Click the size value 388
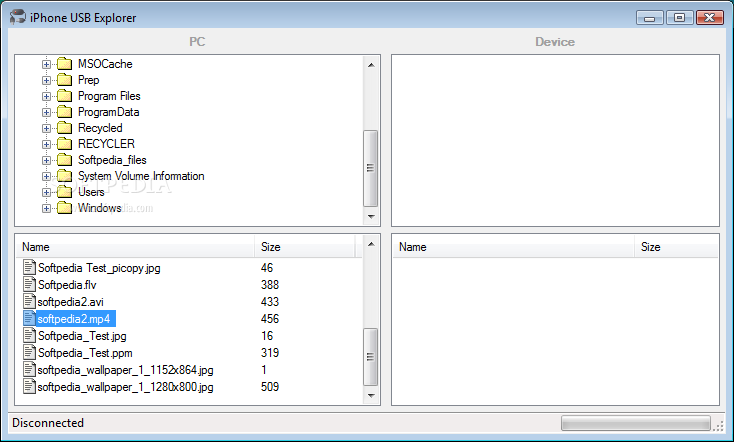 tap(270, 285)
